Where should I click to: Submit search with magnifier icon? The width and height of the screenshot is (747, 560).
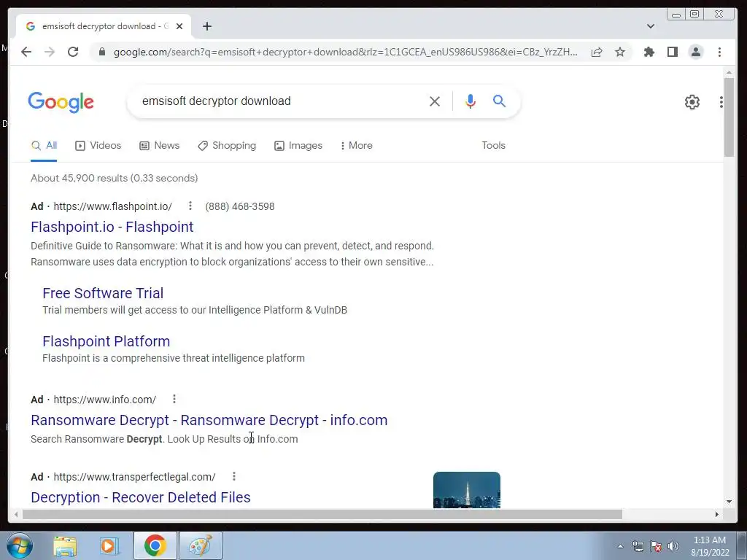tap(499, 101)
